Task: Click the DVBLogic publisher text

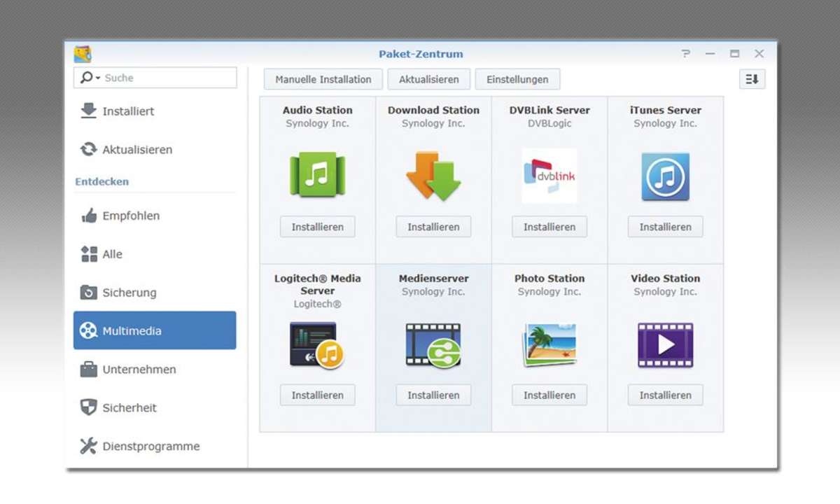Action: (549, 123)
